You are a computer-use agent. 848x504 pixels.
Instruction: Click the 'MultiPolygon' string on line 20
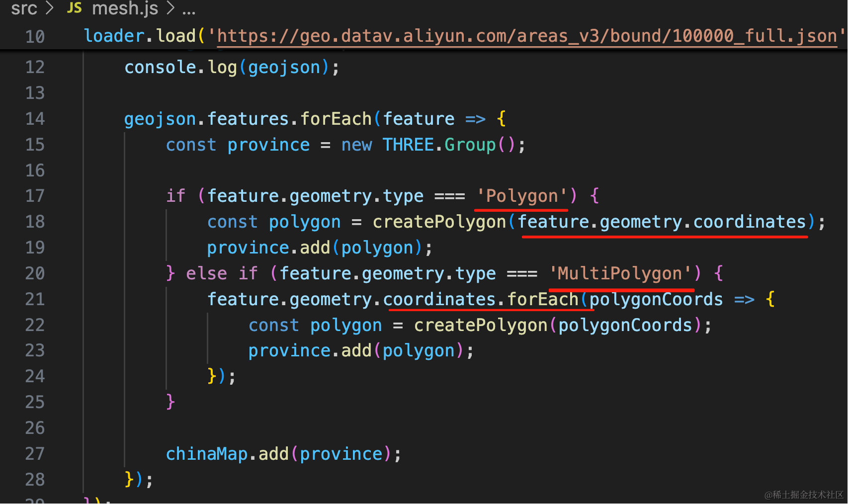click(x=620, y=273)
